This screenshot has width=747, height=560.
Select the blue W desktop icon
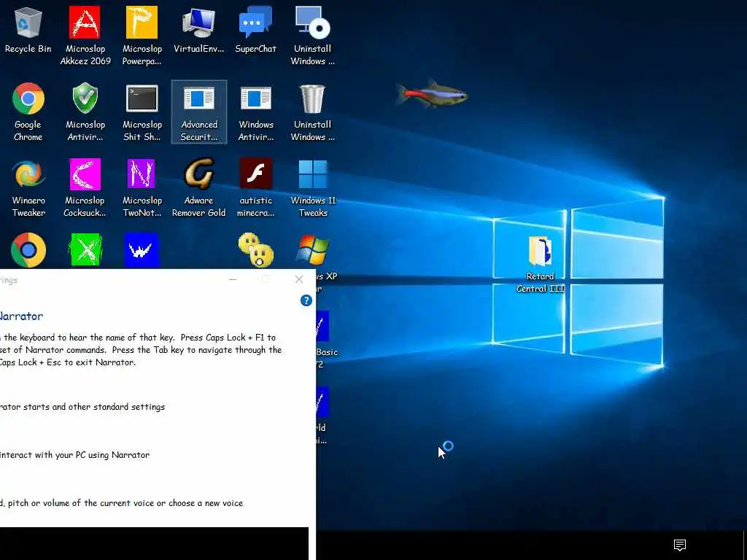click(x=142, y=249)
